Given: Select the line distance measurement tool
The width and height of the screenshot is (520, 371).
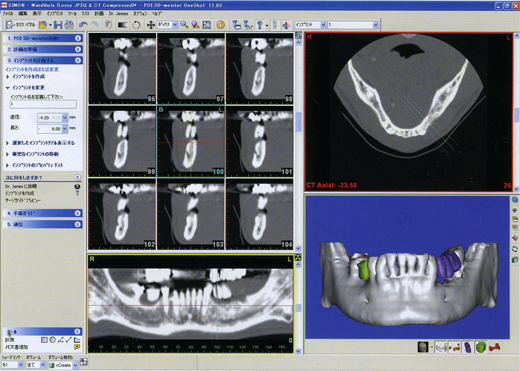Looking at the screenshot, I should tap(69, 340).
